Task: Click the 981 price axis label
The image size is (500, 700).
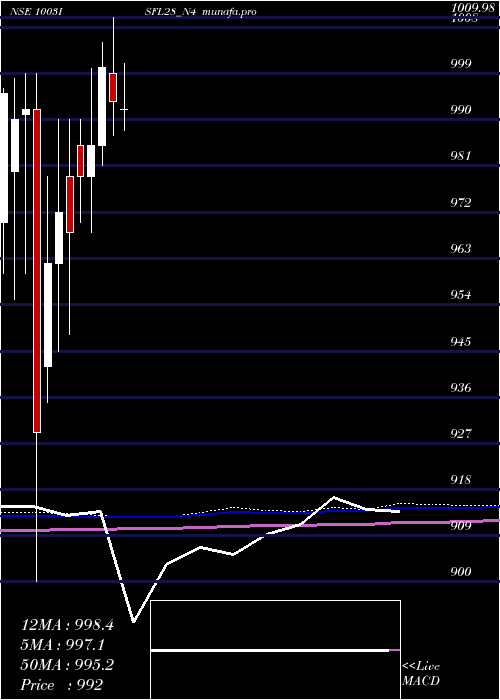Action: (461, 156)
